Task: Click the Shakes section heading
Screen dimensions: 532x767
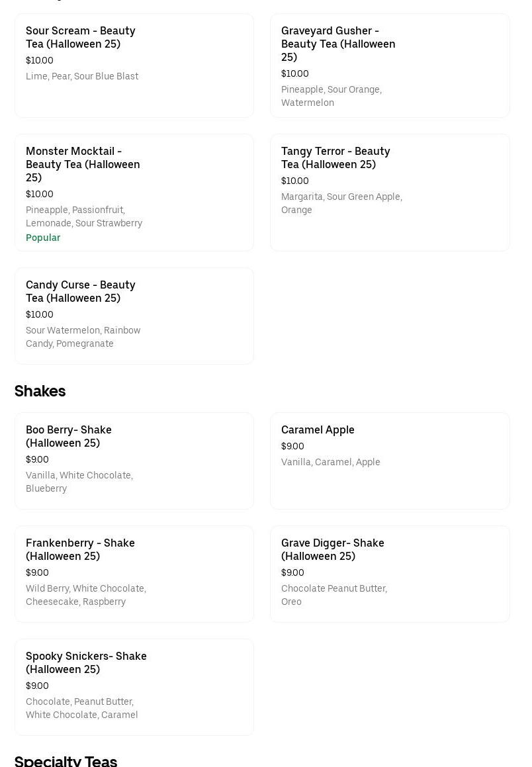Action: tap(40, 391)
